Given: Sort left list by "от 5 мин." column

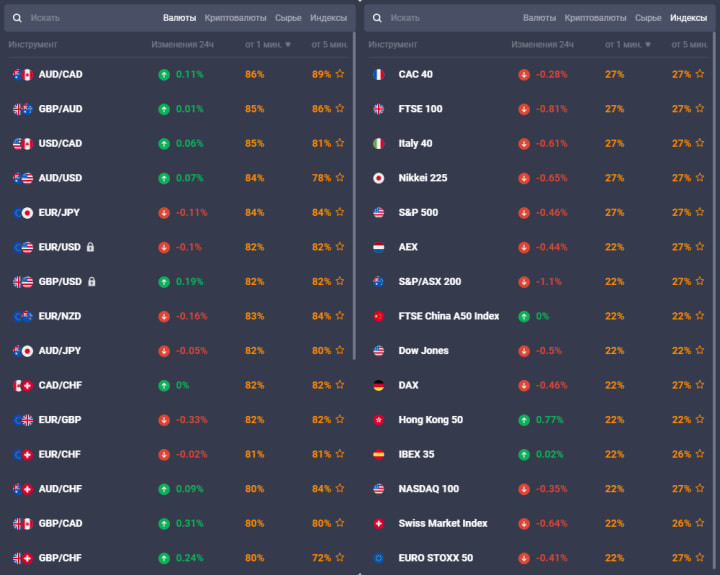Looking at the screenshot, I should [328, 44].
